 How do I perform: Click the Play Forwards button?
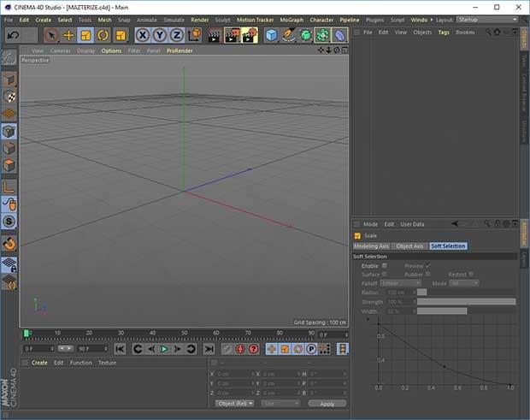[x=164, y=349]
